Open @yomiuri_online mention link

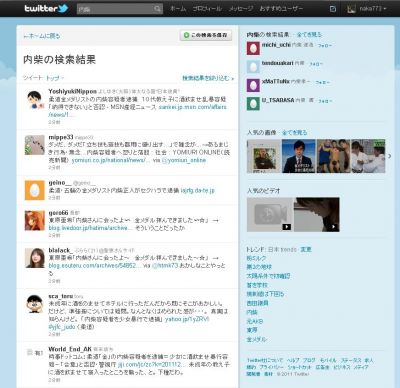[184, 160]
